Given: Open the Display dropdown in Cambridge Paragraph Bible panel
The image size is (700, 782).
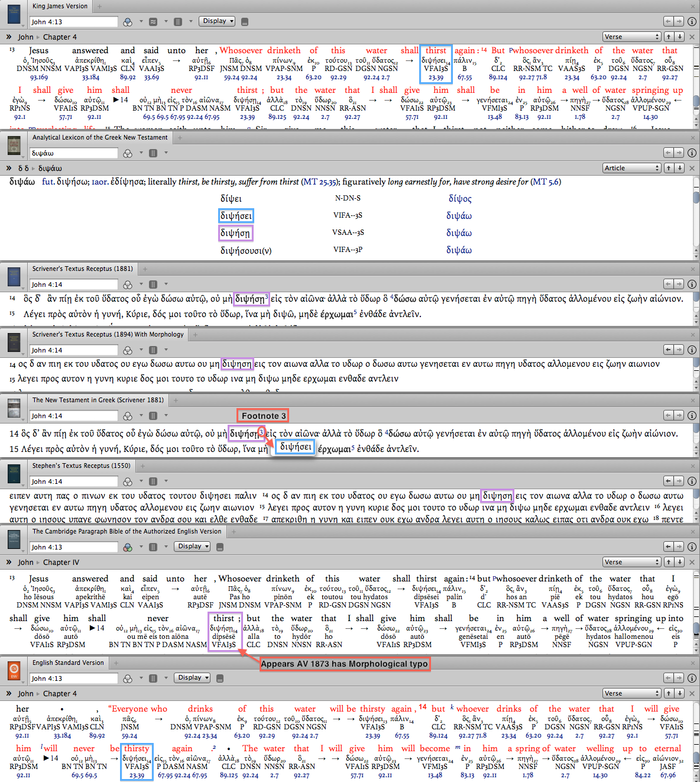Looking at the screenshot, I should pyautogui.click(x=192, y=547).
